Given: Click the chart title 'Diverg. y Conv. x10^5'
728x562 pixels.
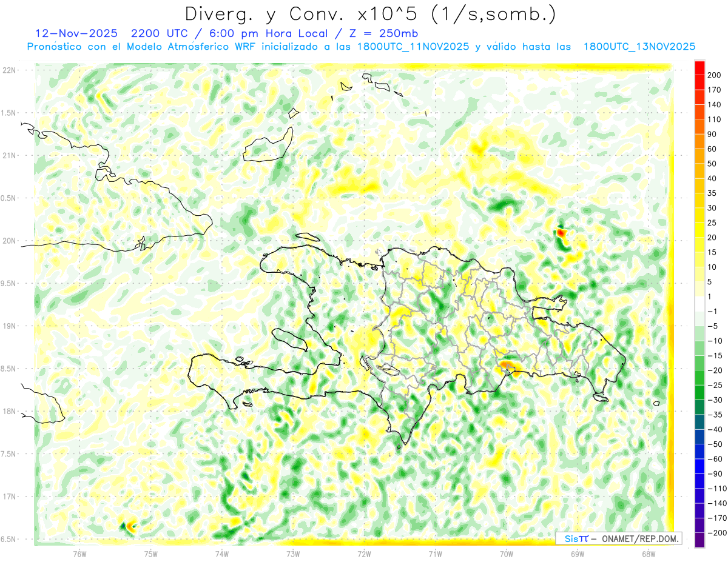Looking at the screenshot, I should click(x=301, y=13).
